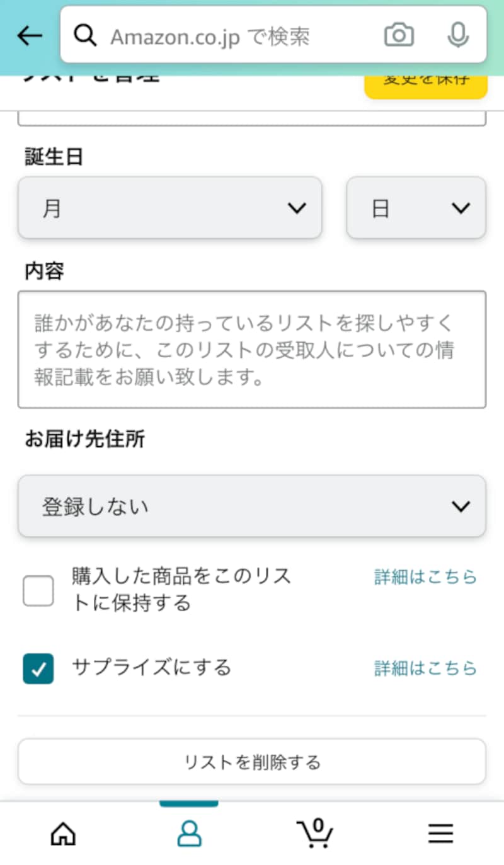Open camera search icon
This screenshot has width=504, height=865.
tap(399, 35)
